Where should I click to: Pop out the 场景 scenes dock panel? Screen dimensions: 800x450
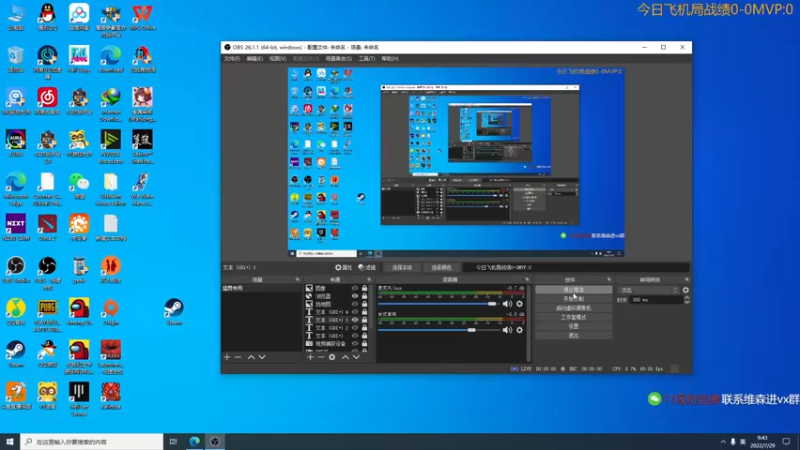click(297, 280)
